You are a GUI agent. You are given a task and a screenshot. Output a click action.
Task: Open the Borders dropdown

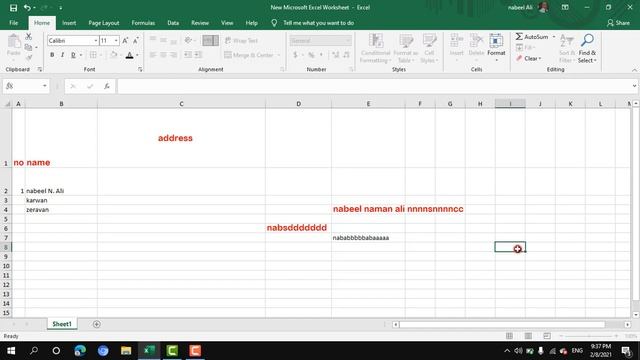(x=101, y=55)
